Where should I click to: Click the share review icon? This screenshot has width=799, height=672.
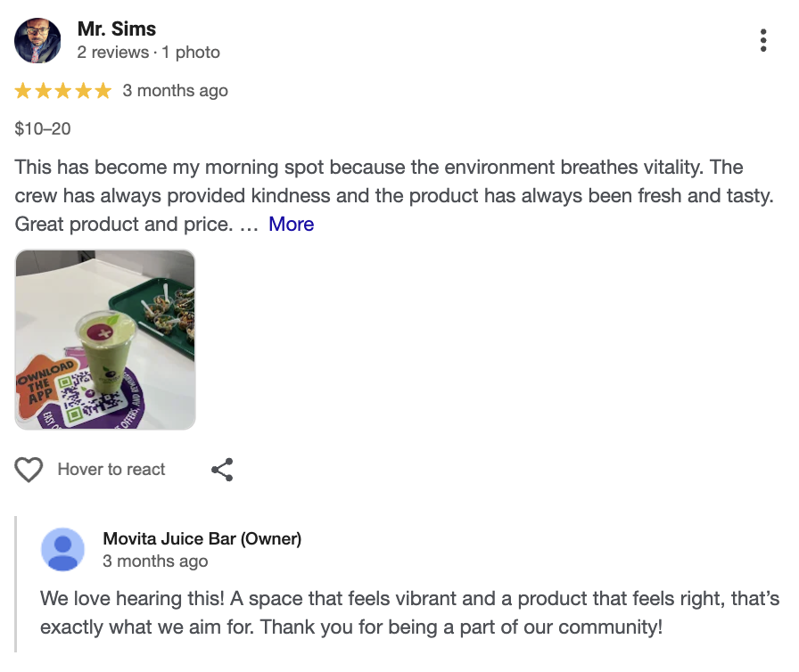click(x=221, y=469)
